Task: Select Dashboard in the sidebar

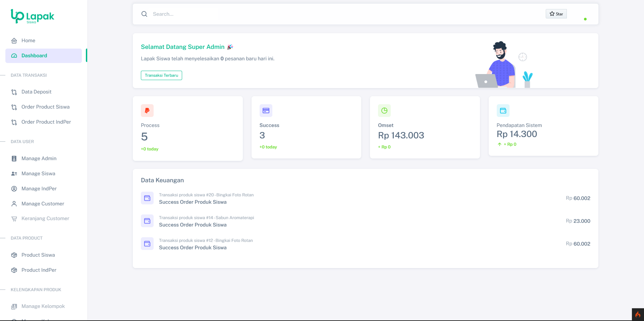Action: coord(34,56)
